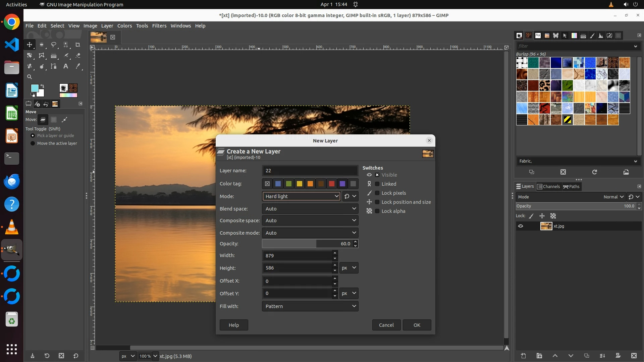This screenshot has height=362, width=644.
Task: Select Move the active layer radio
Action: pyautogui.click(x=33, y=143)
